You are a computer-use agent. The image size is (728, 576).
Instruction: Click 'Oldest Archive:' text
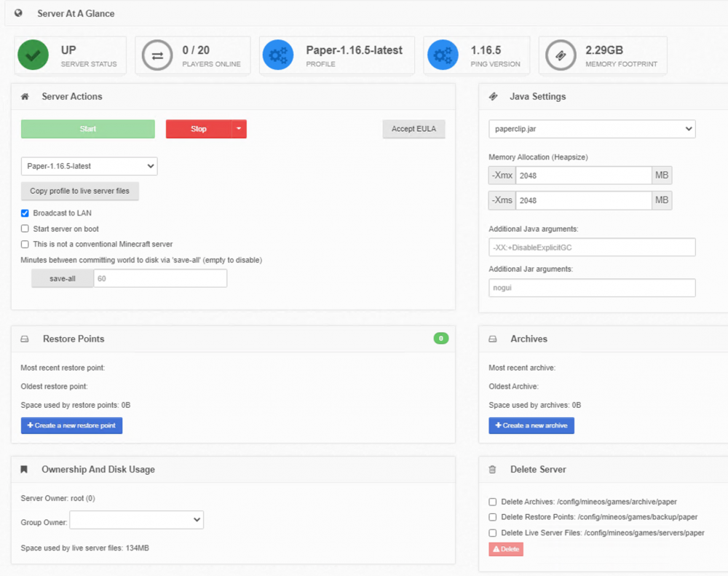coord(513,387)
